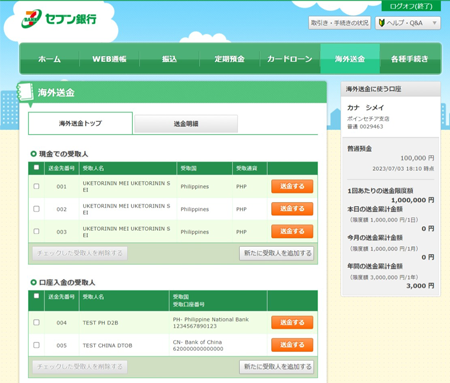Click 送金する for TEST CHINA DTOB
450x383 pixels.
pyautogui.click(x=292, y=345)
